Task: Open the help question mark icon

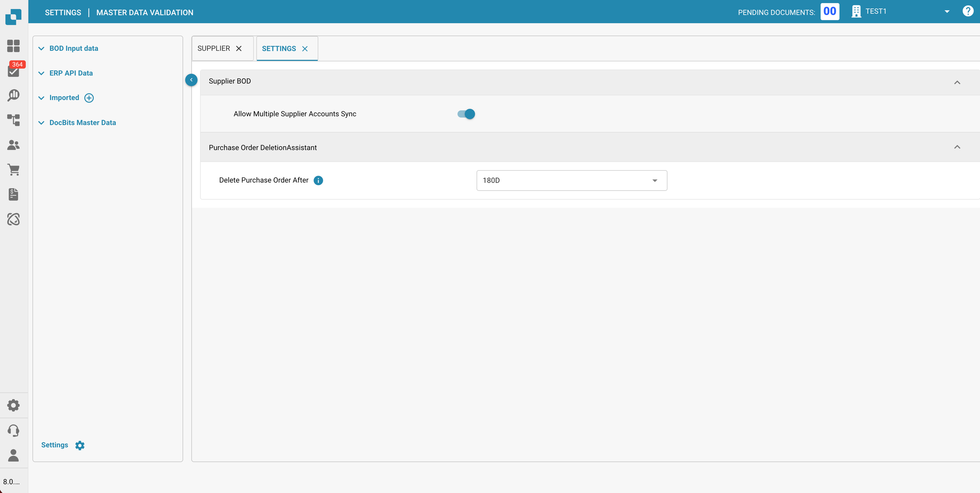Action: point(968,11)
